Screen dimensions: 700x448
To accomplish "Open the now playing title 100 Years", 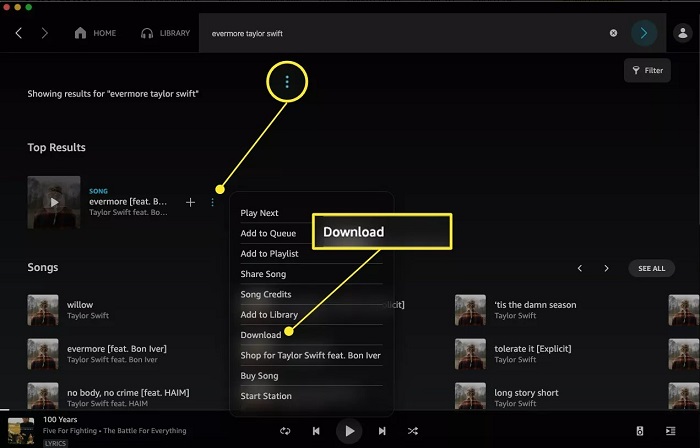I will (x=60, y=419).
